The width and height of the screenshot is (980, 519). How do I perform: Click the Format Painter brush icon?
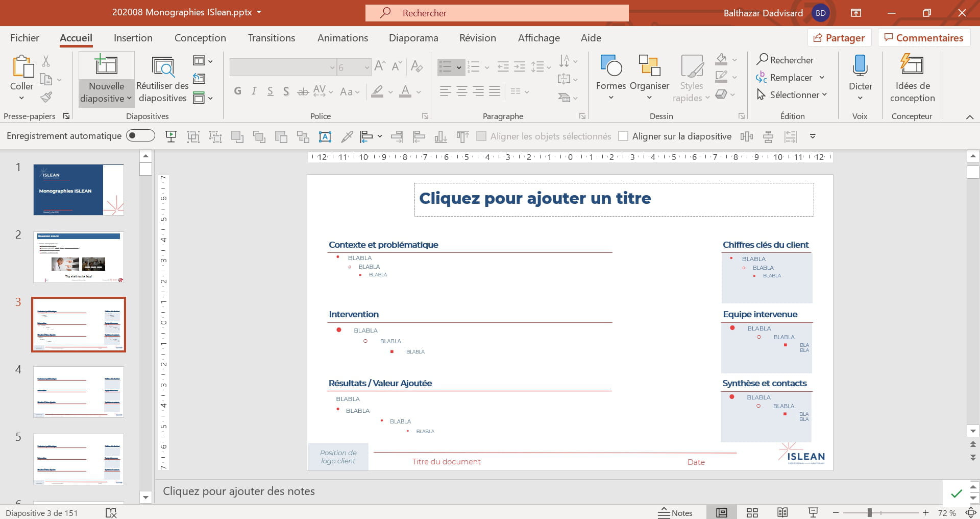[x=46, y=97]
